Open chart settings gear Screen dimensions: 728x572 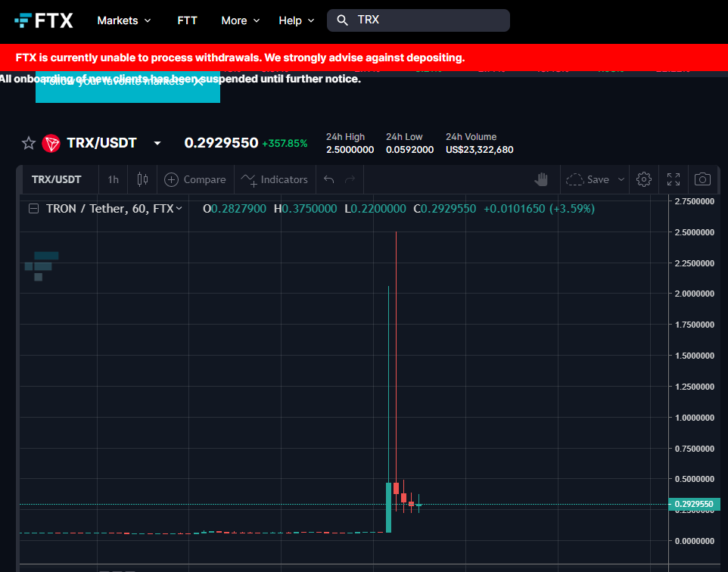[644, 179]
